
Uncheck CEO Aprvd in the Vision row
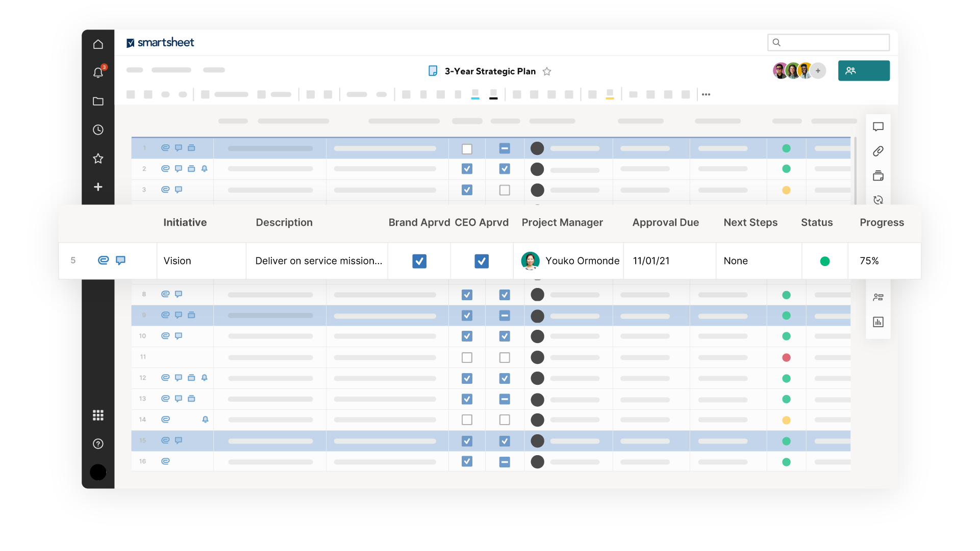[x=482, y=260]
